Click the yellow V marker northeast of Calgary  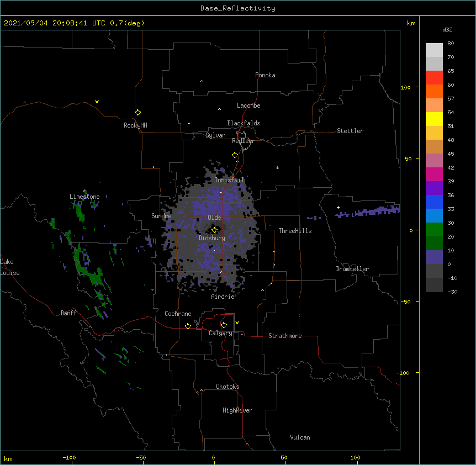tap(237, 323)
